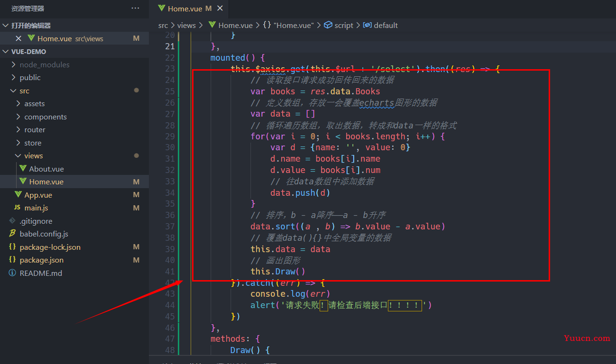Expand the public folder
Viewport: 616px width, 364px height.
13,77
